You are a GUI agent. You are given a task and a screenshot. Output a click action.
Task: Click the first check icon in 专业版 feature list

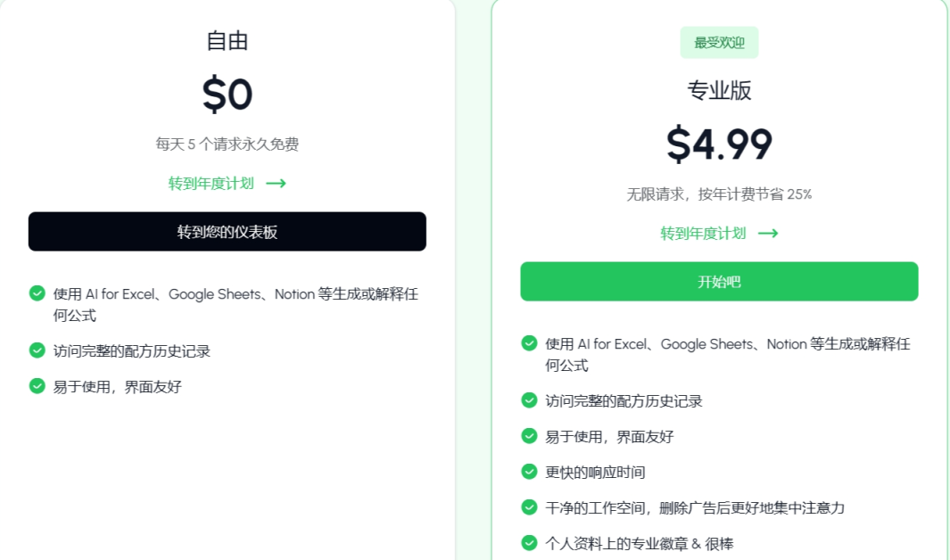point(529,343)
